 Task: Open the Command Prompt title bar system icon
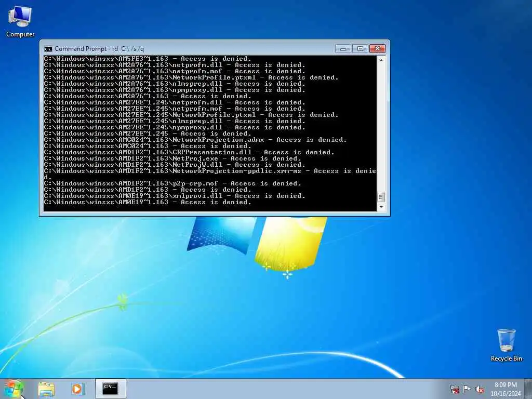48,49
